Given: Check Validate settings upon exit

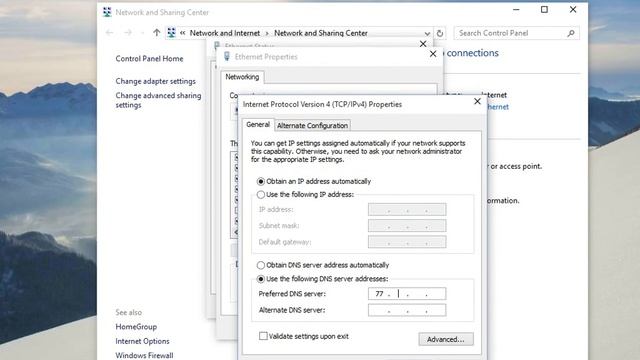Looking at the screenshot, I should click(263, 336).
